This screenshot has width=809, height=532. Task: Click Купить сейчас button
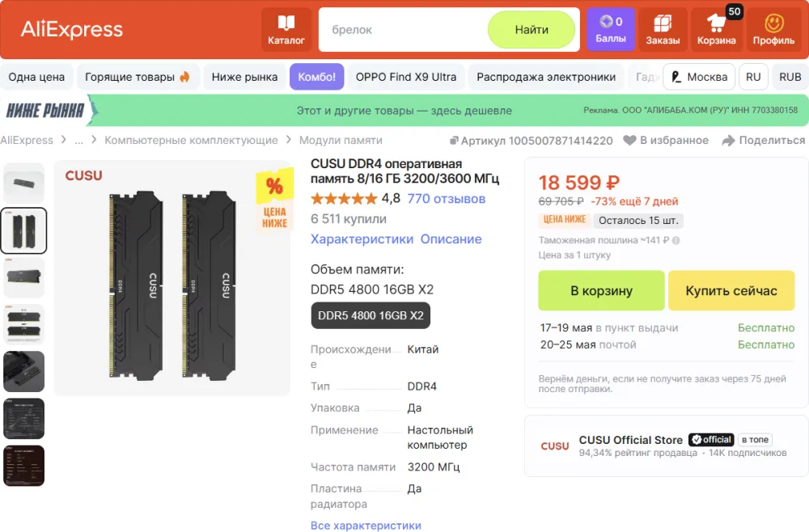click(x=731, y=291)
